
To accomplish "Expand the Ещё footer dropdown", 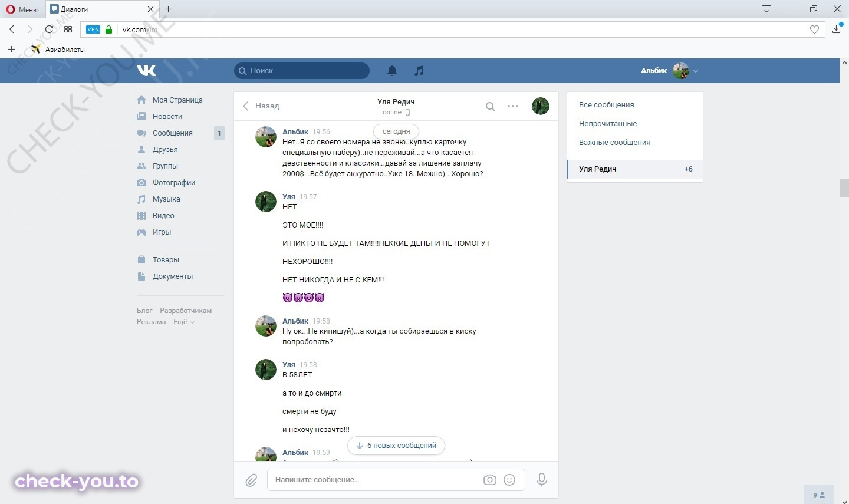I will [x=183, y=322].
